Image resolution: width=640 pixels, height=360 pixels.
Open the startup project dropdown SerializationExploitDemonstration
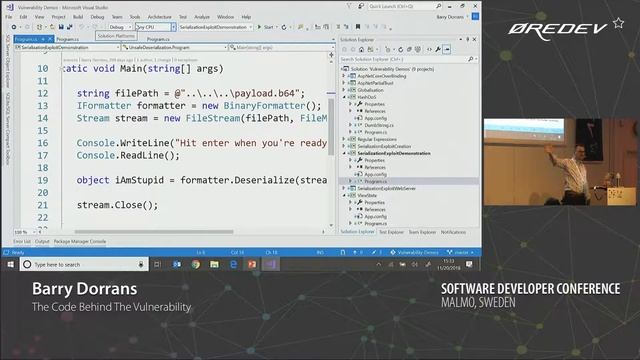[x=216, y=27]
